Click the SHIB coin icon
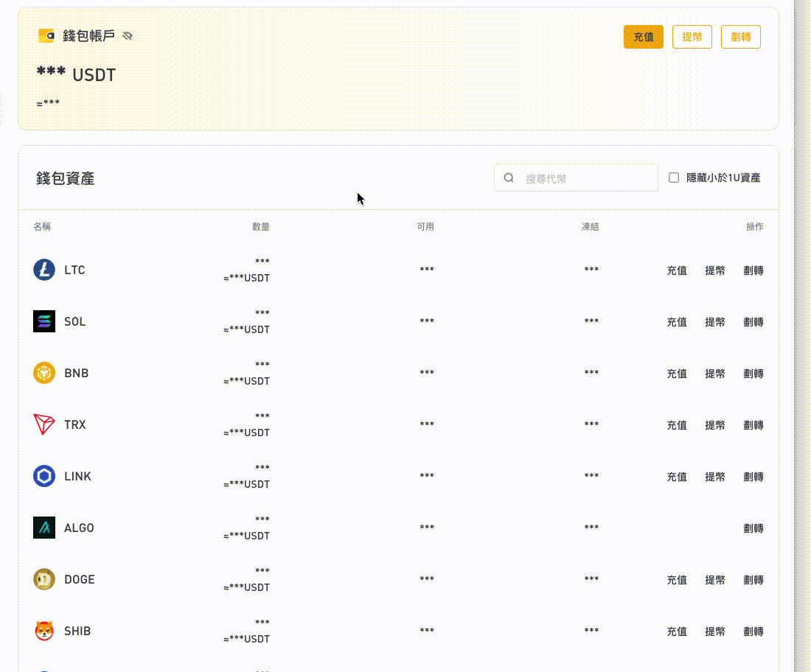Screen dimensions: 811x672 click(x=44, y=631)
